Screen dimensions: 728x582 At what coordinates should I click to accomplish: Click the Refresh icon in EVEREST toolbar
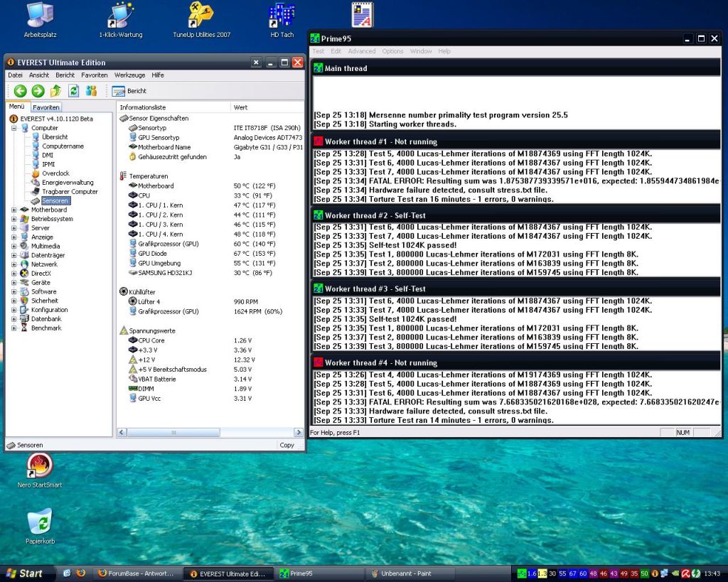pyautogui.click(x=73, y=91)
